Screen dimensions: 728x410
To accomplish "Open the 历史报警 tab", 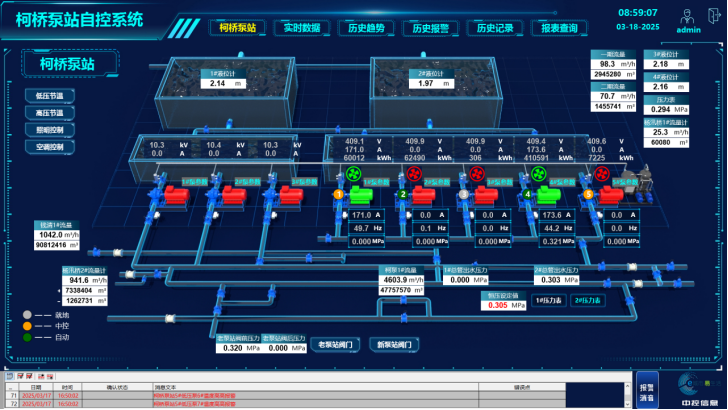I will tap(430, 28).
